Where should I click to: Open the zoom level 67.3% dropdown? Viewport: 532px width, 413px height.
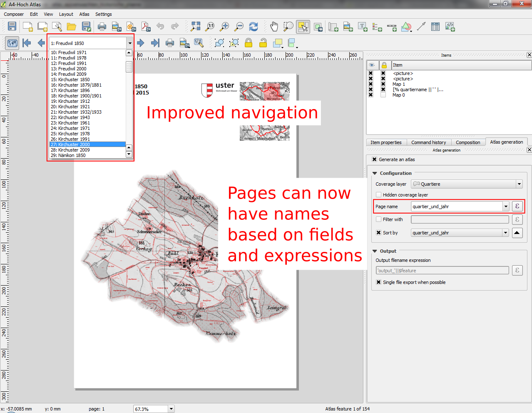click(171, 409)
